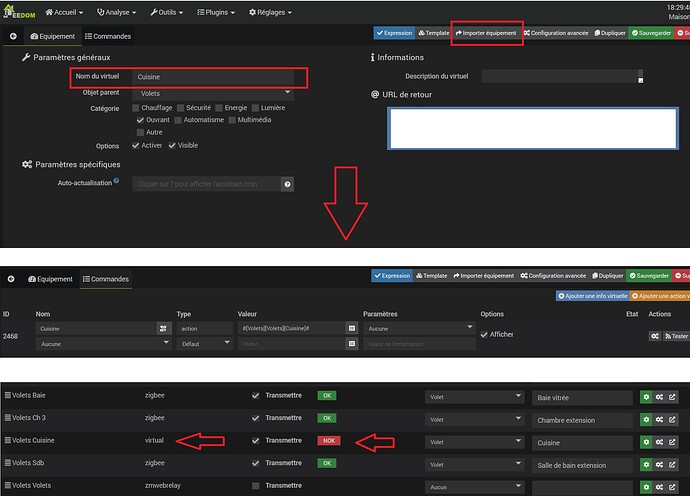Check the Chauffage category
This screenshot has width=690, height=496.
click(136, 108)
